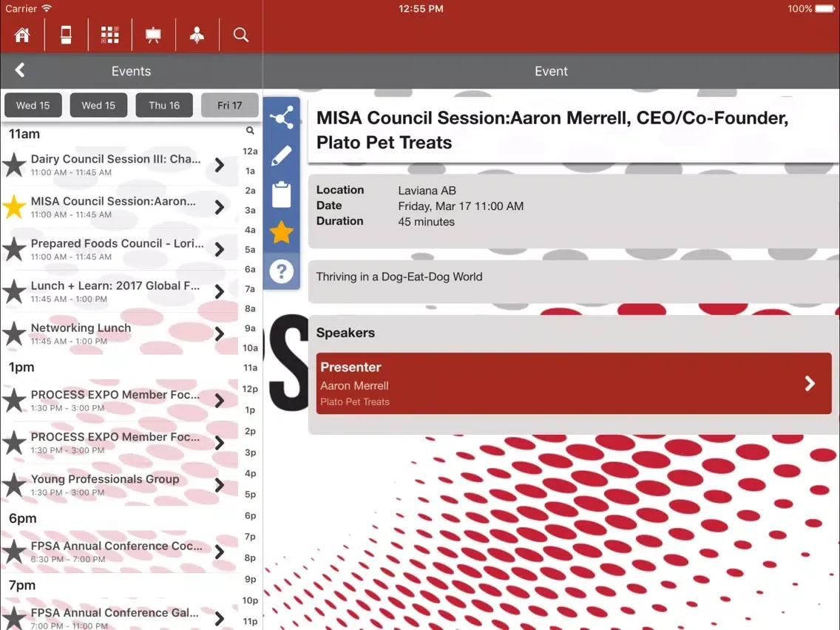Add a note with the pencil icon
840x630 pixels.
coord(281,155)
